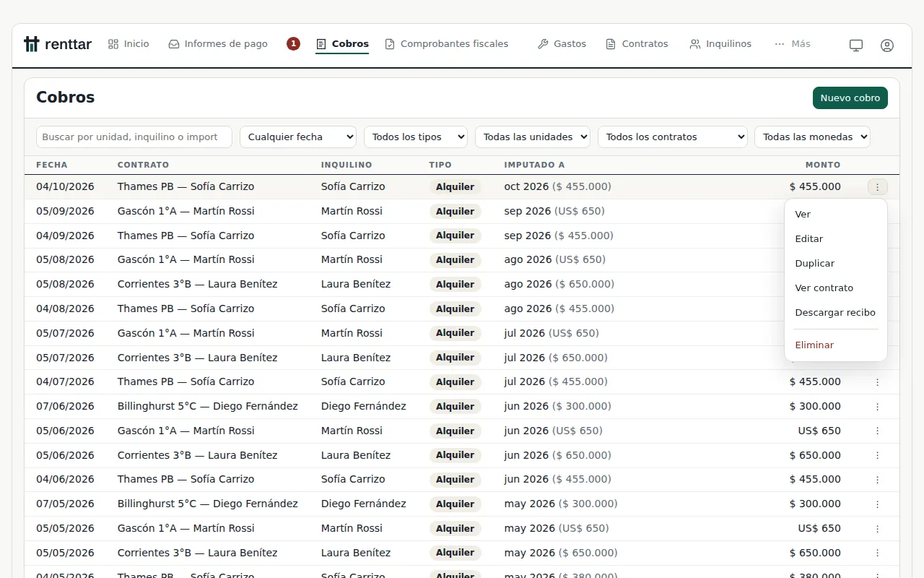
Task: Select Editar from the row menu
Action: pos(836,239)
